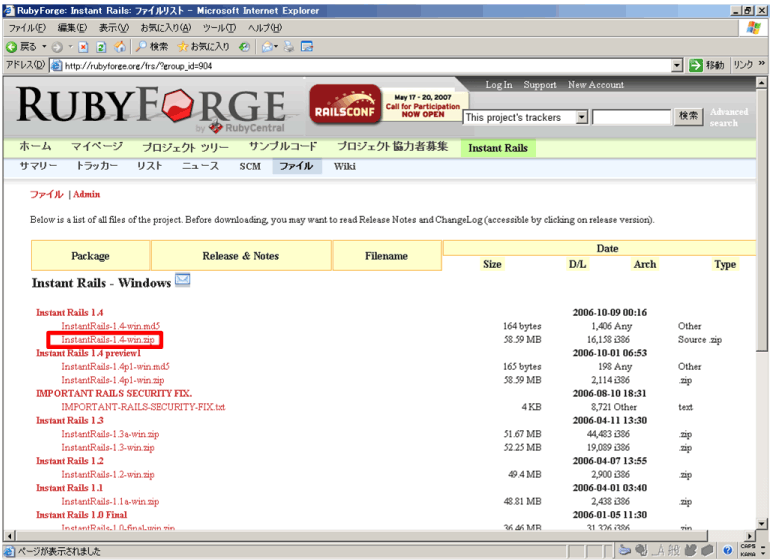The height and width of the screenshot is (560, 770).
Task: Switch to the トラッカー tab
Action: [96, 166]
